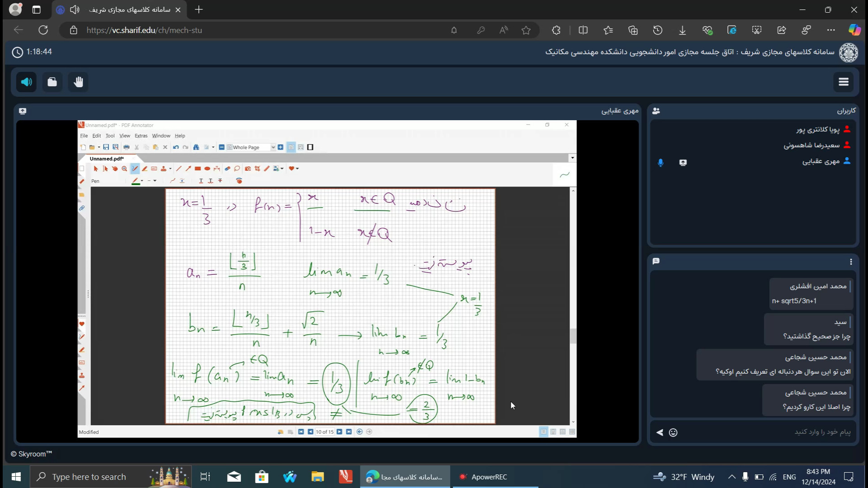Screen dimensions: 868x488
Task: Click the screen share panel header icon
Action: point(23,111)
